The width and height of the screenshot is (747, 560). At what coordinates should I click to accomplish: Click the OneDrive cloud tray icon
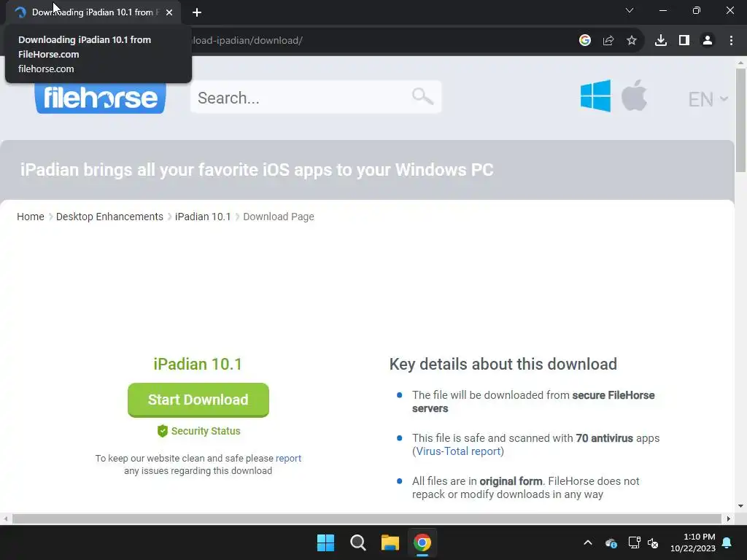tap(611, 542)
